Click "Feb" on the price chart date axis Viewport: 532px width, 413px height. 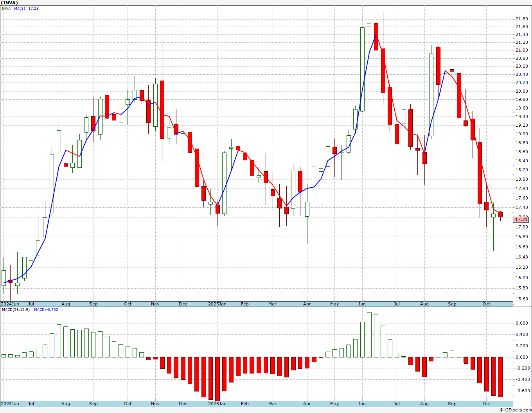click(245, 304)
